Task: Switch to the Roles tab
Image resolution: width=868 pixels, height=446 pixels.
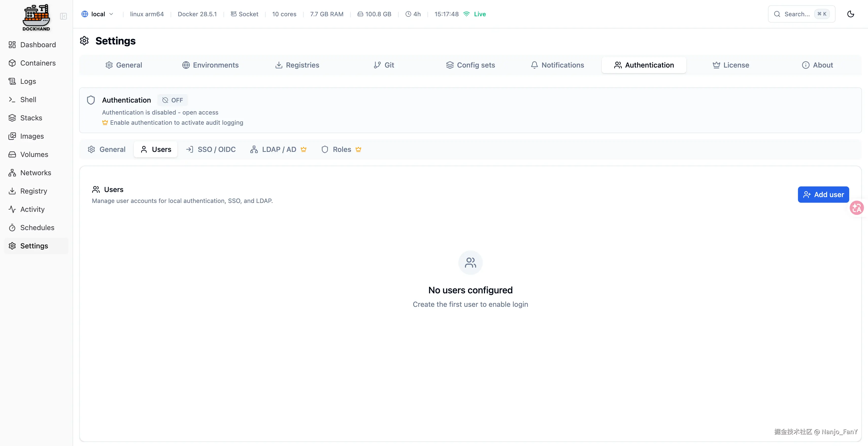Action: point(341,149)
